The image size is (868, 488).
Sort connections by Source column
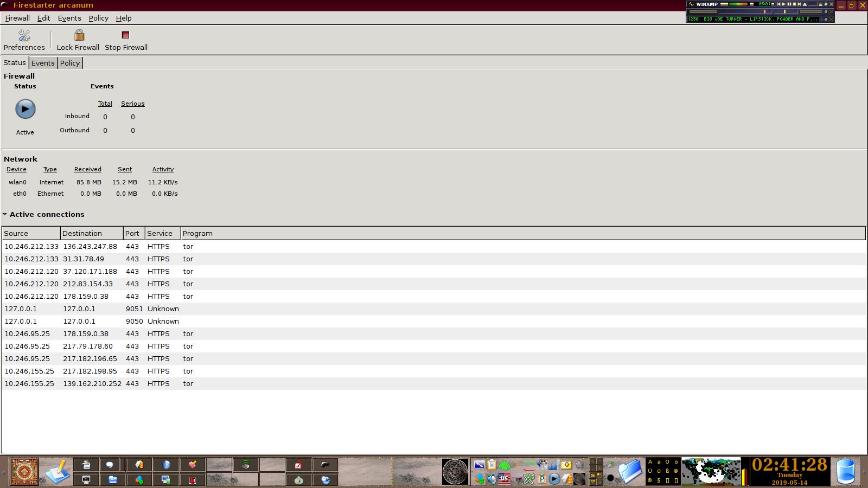[x=31, y=233]
